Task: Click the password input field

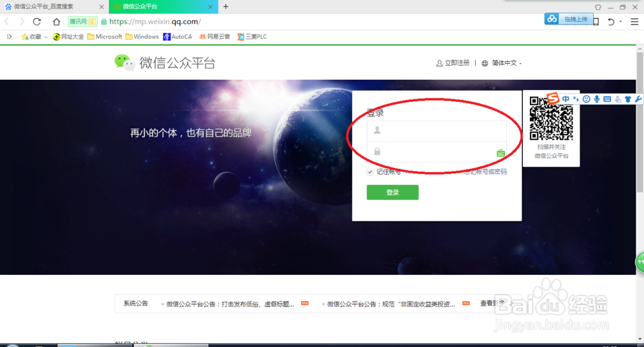Action: tap(437, 152)
